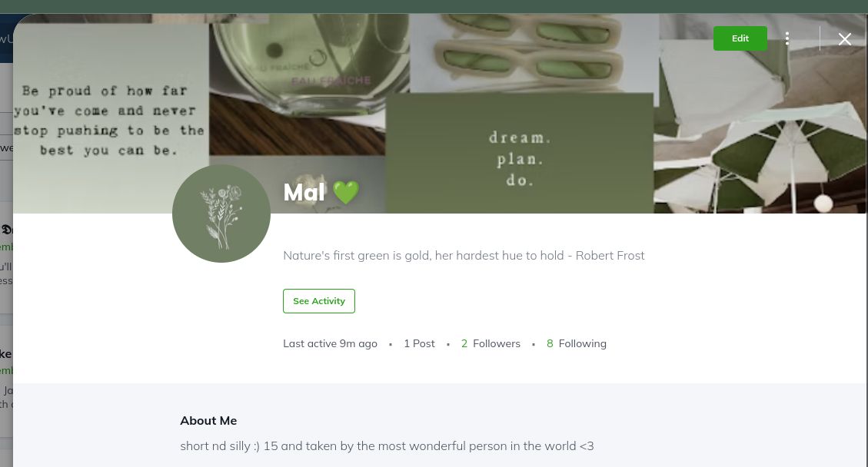This screenshot has width=868, height=467.
Task: Click the profile name Mal
Action: (304, 192)
